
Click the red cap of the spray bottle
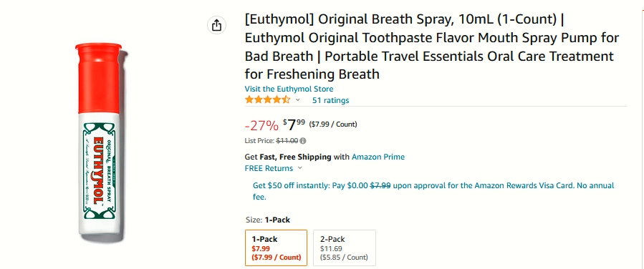(99, 78)
